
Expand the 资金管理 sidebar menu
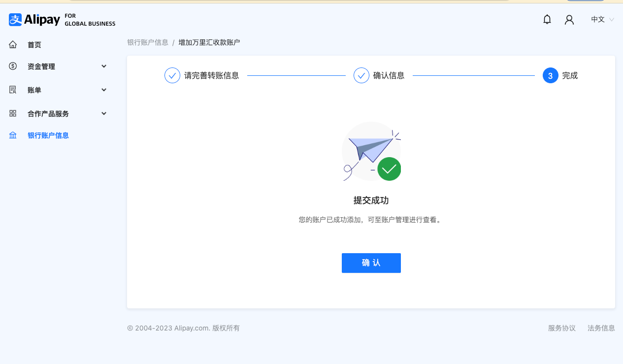(x=103, y=66)
